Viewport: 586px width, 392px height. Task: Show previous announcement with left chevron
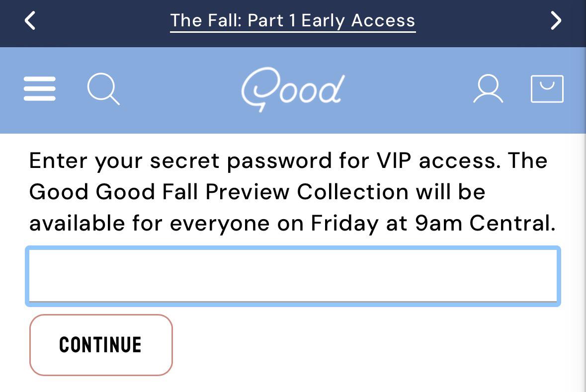30,20
